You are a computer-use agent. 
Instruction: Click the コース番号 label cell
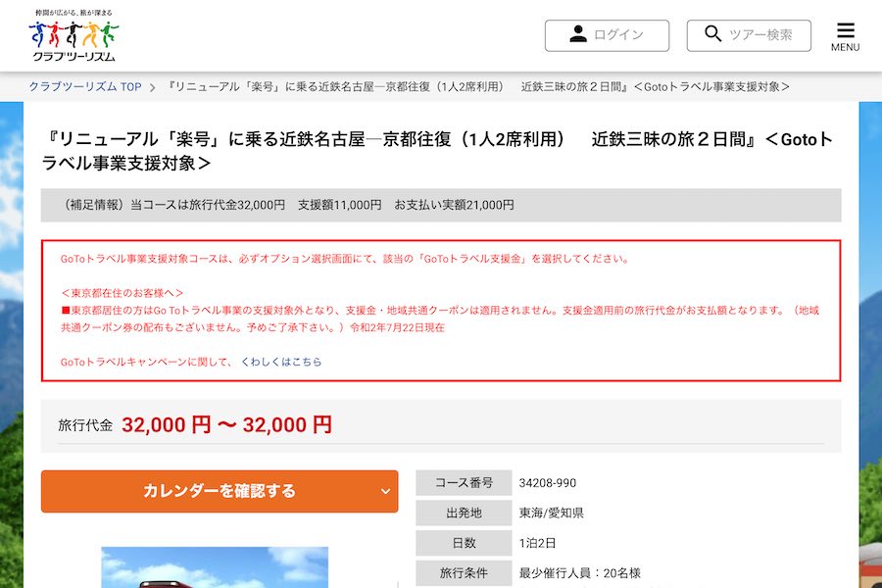point(464,483)
